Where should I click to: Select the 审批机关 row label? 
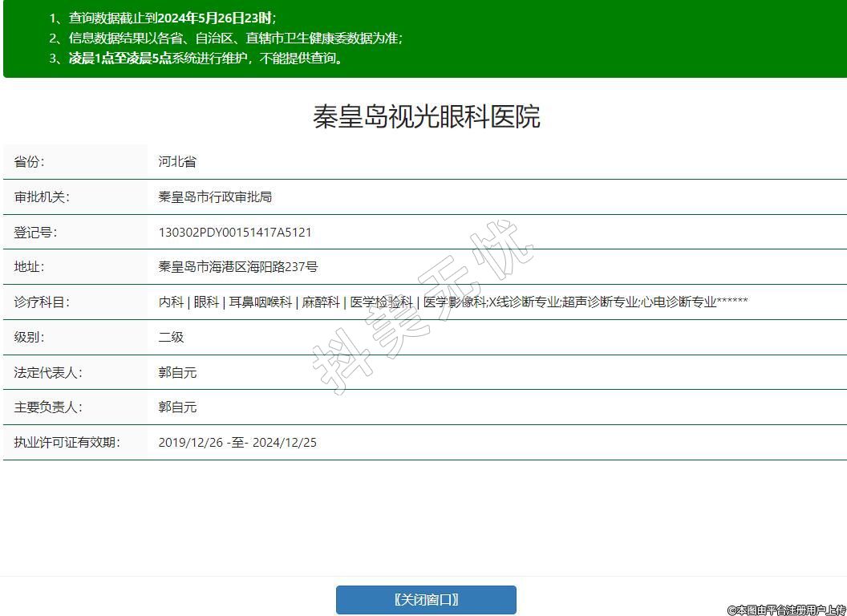[42, 197]
